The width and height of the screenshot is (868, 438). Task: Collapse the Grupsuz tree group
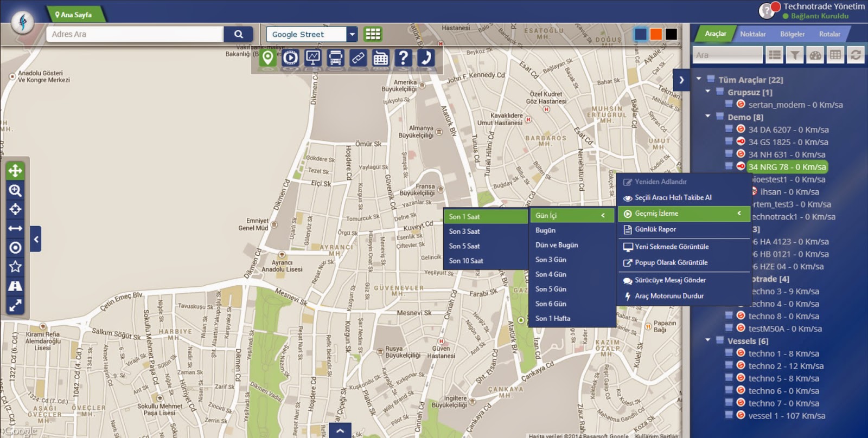click(708, 92)
